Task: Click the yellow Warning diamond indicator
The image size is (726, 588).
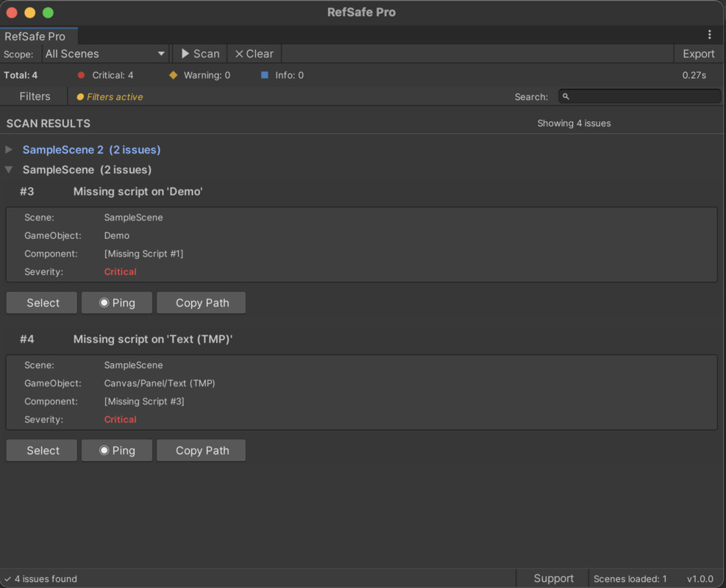Action: click(x=173, y=75)
